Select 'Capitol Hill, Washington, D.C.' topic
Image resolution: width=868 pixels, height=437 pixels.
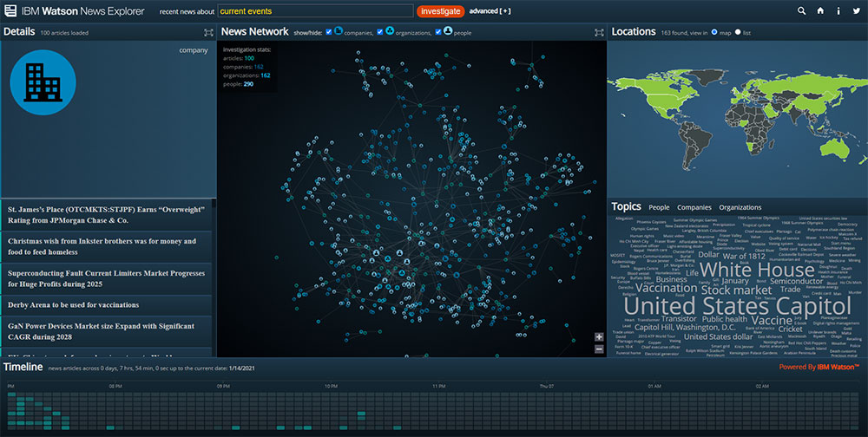coord(686,328)
